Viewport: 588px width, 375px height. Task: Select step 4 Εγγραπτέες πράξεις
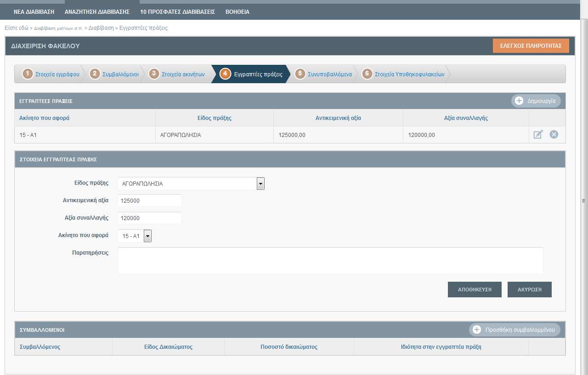point(251,74)
